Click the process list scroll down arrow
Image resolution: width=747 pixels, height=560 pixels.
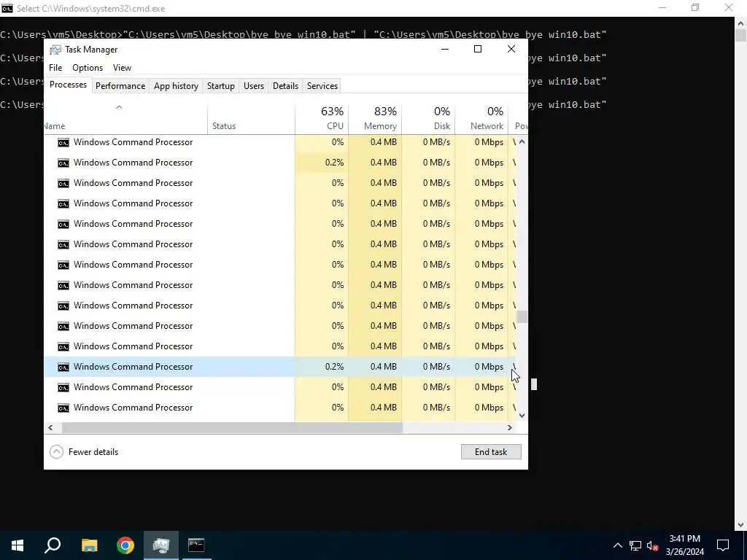pyautogui.click(x=522, y=415)
